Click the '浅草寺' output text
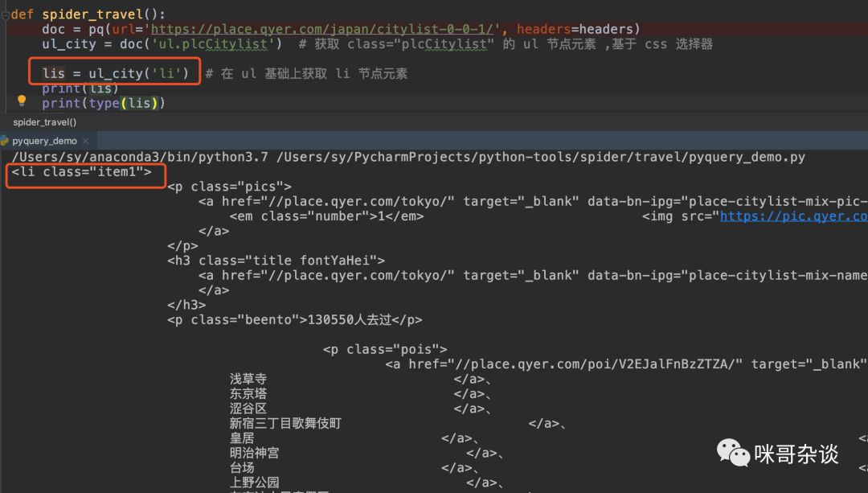Image resolution: width=868 pixels, height=493 pixels. coord(248,379)
